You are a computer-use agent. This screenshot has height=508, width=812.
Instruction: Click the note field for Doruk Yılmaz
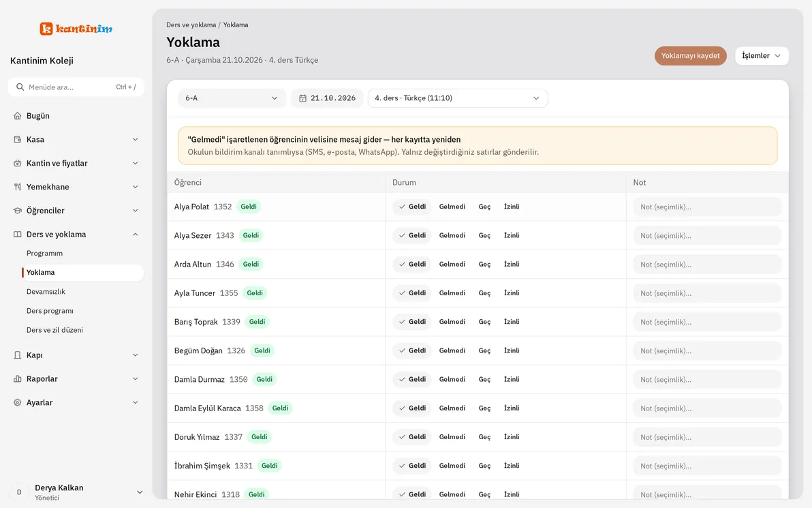(x=707, y=437)
